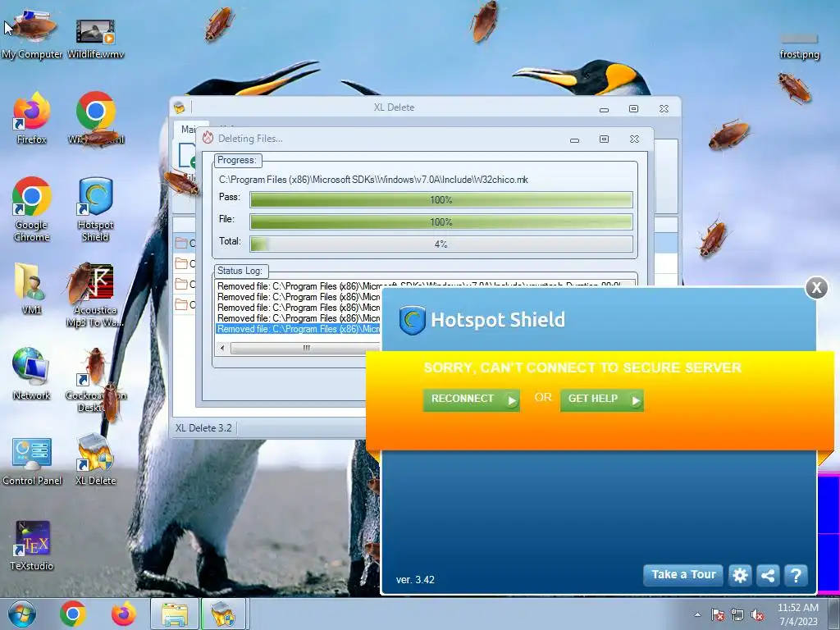Launch Firefox from desktop shortcut
The image size is (840, 630).
(x=32, y=118)
